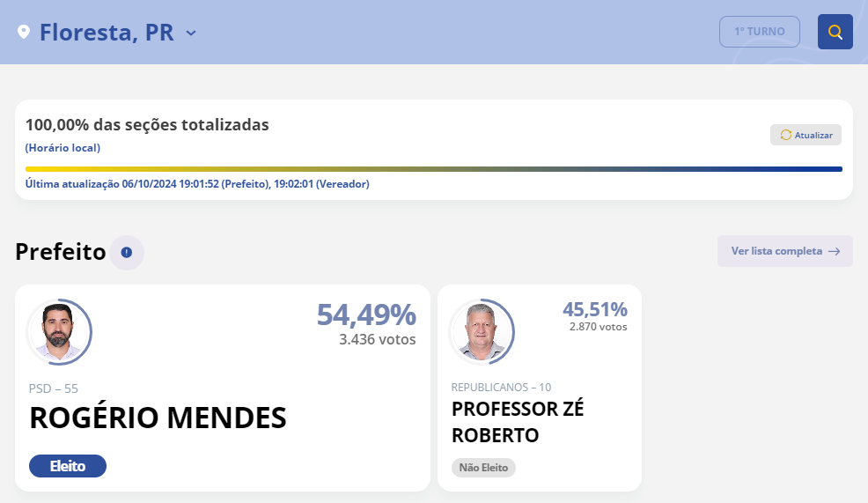Viewport: 868px width, 503px height.
Task: Open the search magnifier button
Action: click(x=835, y=32)
